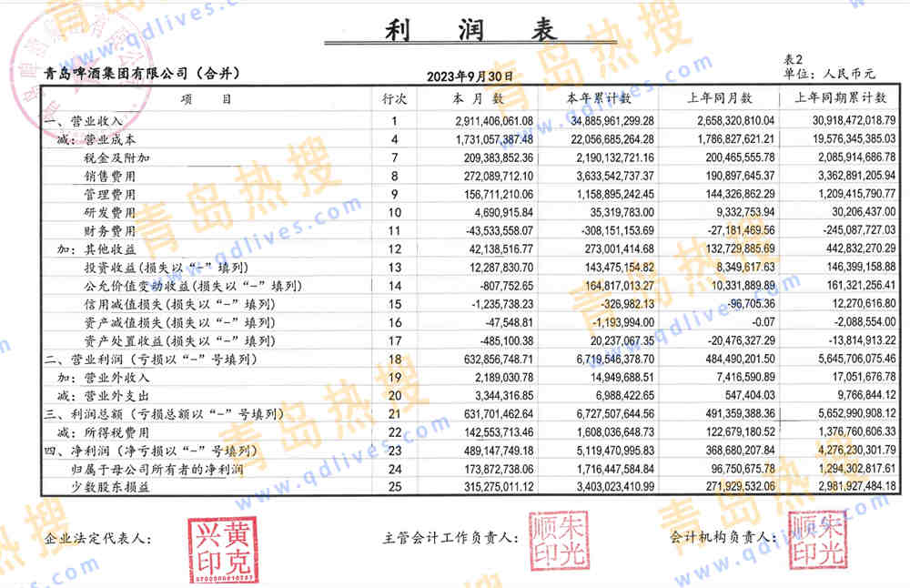The image size is (910, 588).
Task: Click the 行次 column header
Action: 394,99
